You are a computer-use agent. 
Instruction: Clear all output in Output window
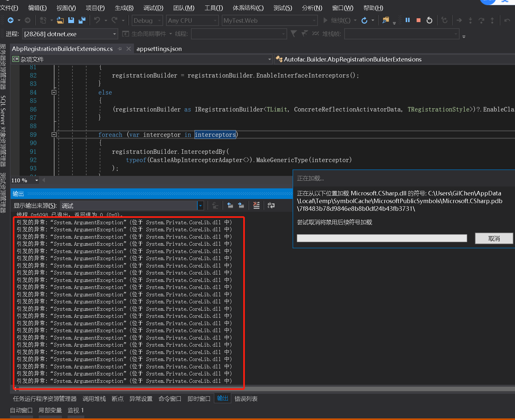[256, 205]
